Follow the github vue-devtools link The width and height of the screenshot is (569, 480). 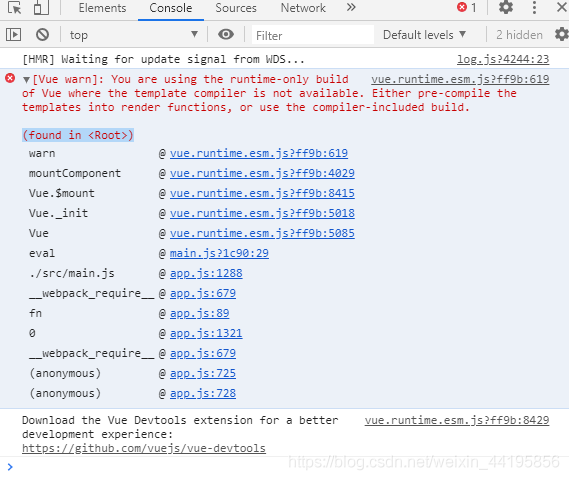[x=144, y=448]
